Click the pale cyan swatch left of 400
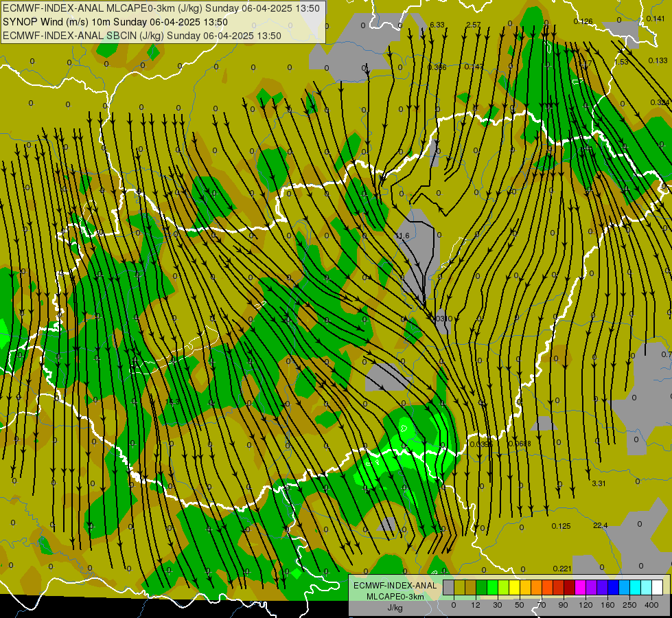Screen dimensions: 672x618 pos(647,587)
